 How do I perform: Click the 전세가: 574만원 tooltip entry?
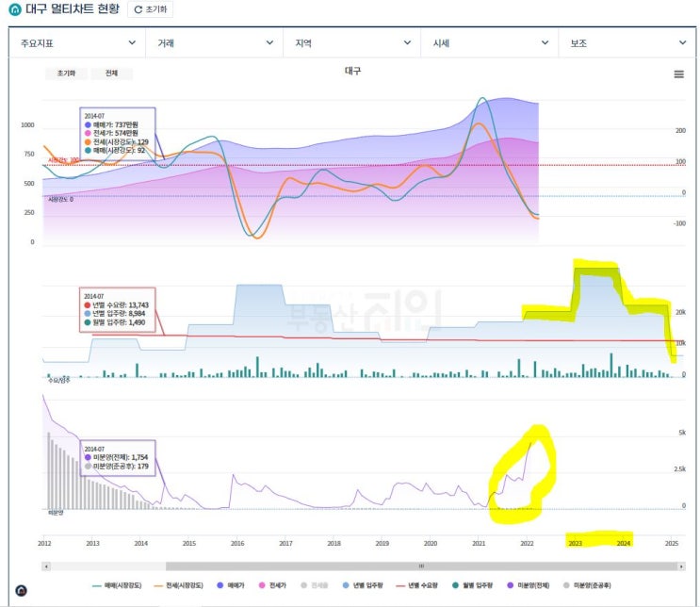[x=111, y=133]
